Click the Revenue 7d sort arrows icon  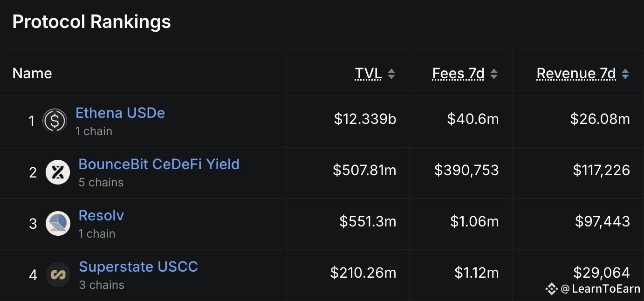point(625,74)
